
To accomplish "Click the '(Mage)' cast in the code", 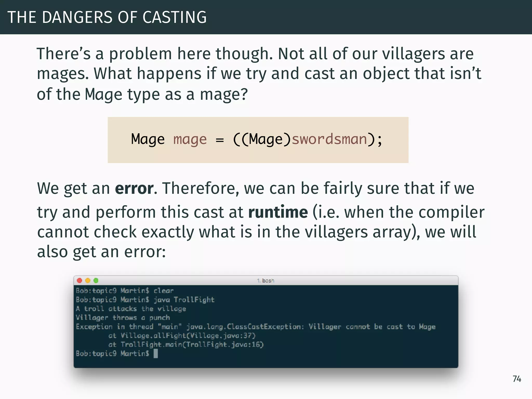I will (x=266, y=139).
